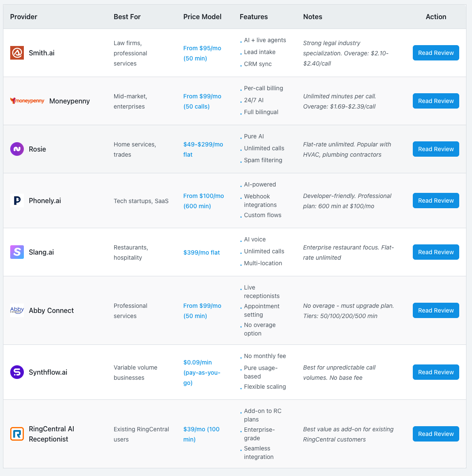Click the Phonely.ai logo icon

[17, 201]
